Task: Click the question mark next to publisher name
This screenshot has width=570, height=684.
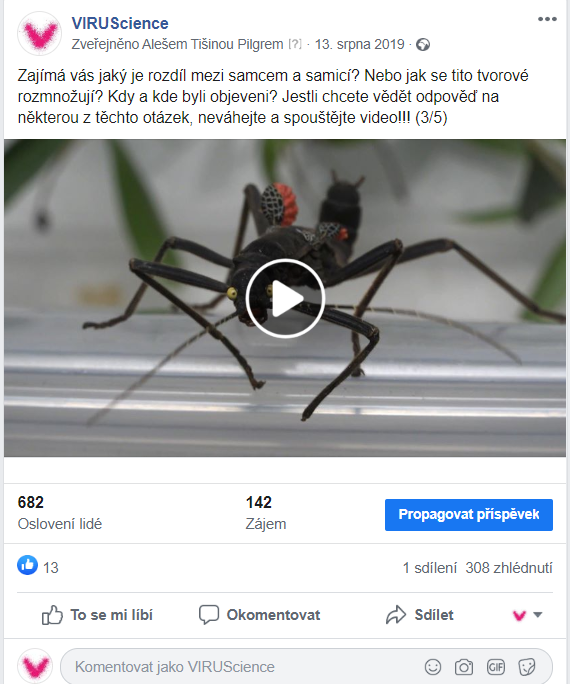Action: [295, 44]
